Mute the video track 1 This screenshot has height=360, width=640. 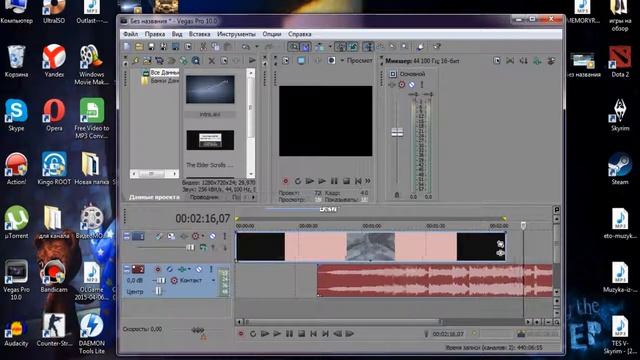click(212, 236)
